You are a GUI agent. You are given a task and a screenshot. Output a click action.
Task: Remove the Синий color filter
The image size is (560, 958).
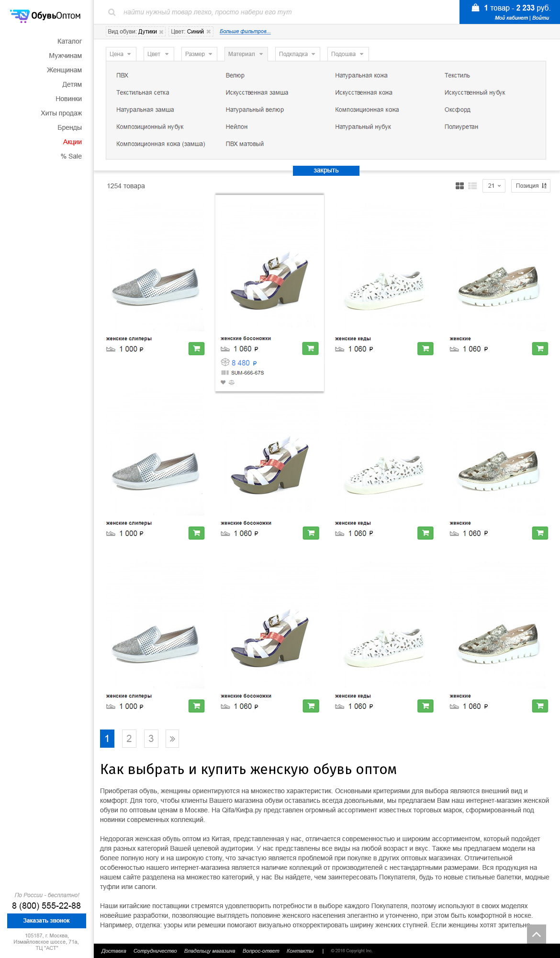point(209,32)
